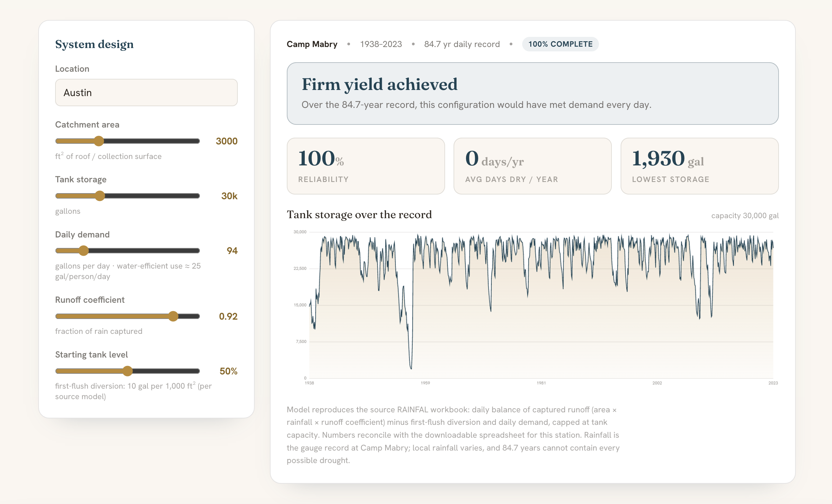Click the capacity 30,000 gal chart label

745,216
